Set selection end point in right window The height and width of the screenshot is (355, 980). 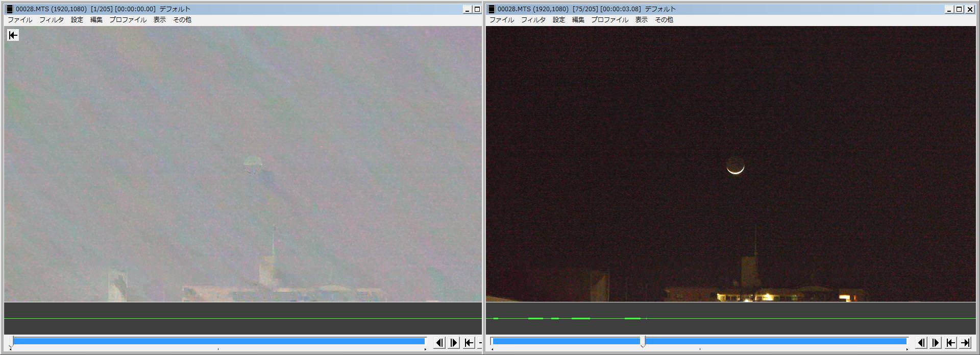point(965,343)
